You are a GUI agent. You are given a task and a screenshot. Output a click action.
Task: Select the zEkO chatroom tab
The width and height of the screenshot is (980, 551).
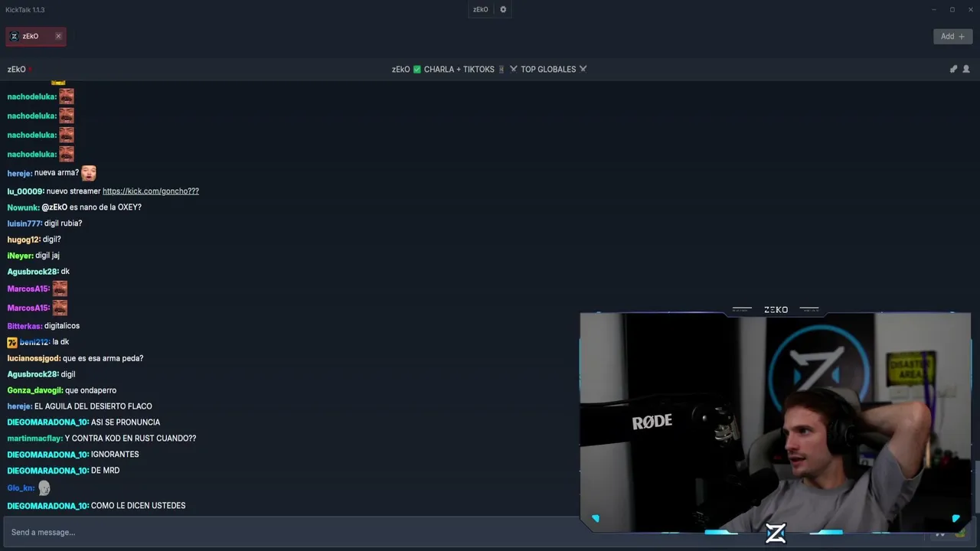[x=35, y=36]
